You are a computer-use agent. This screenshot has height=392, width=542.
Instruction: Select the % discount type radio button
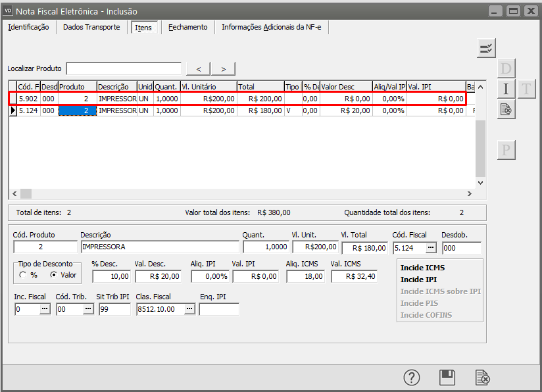tap(22, 275)
